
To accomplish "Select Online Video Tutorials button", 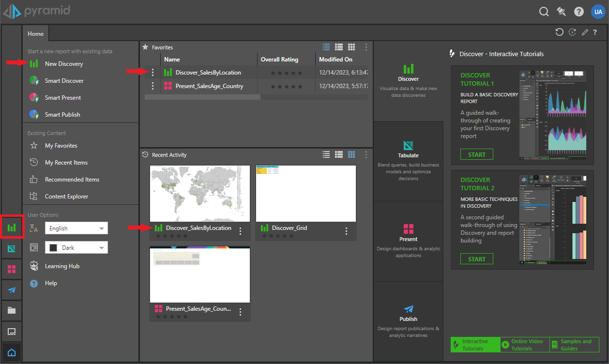I will tap(525, 345).
